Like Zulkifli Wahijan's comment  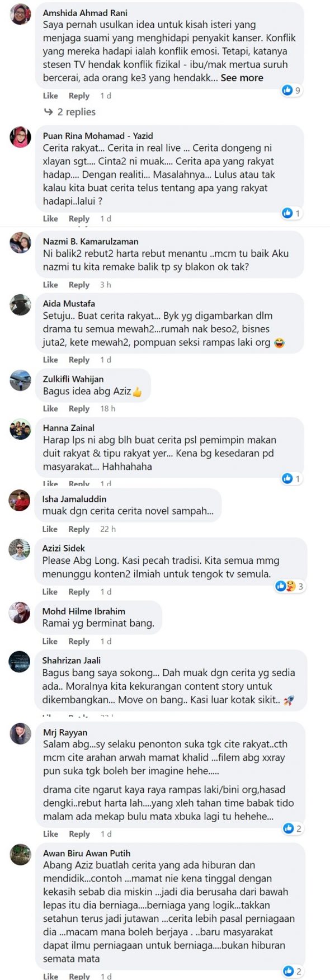tap(50, 409)
